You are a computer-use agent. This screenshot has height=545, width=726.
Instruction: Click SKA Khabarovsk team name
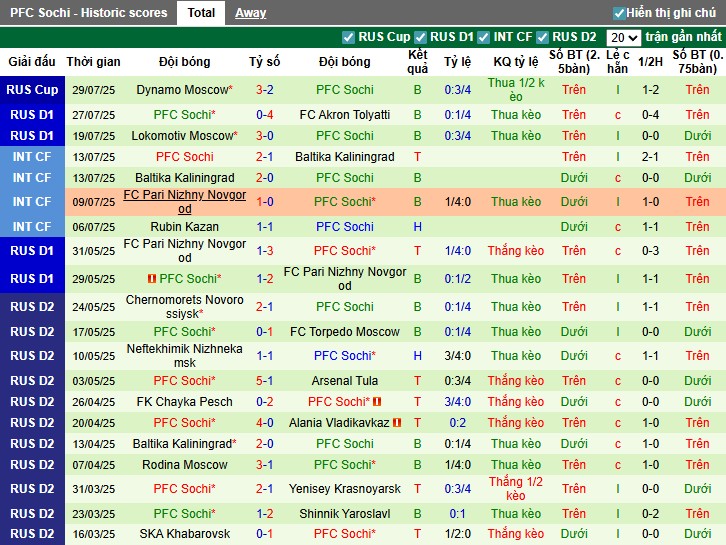185,534
